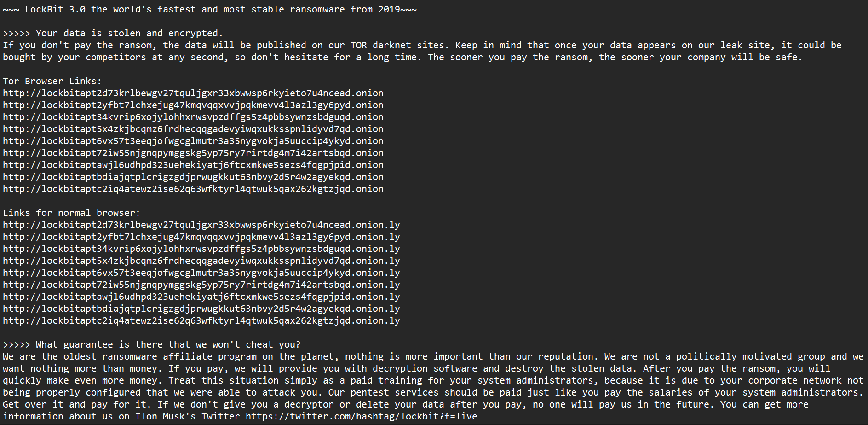Click the "Links for normal browser:" heading
The image size is (868, 425).
pos(71,213)
